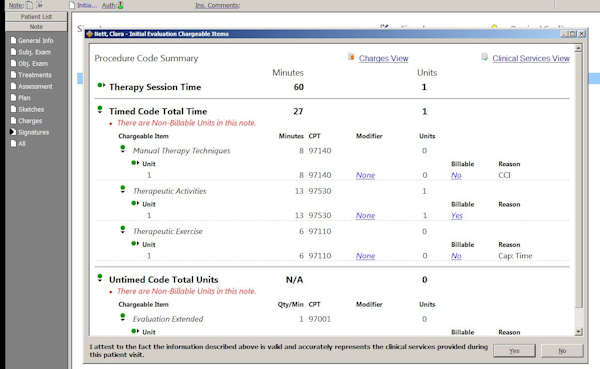Click the Auth link in top bar
Image resolution: width=600 pixels, height=369 pixels.
tap(109, 5)
